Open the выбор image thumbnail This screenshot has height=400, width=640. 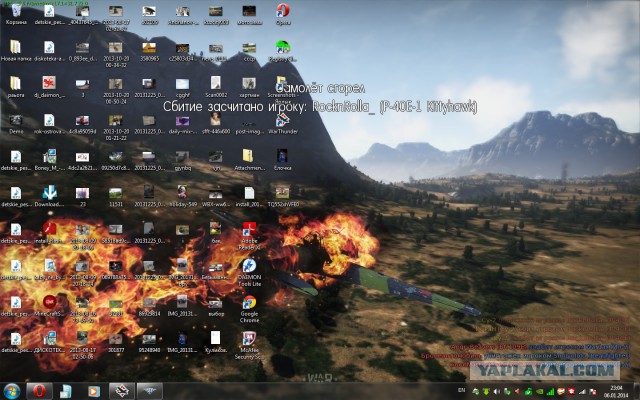(x=216, y=307)
